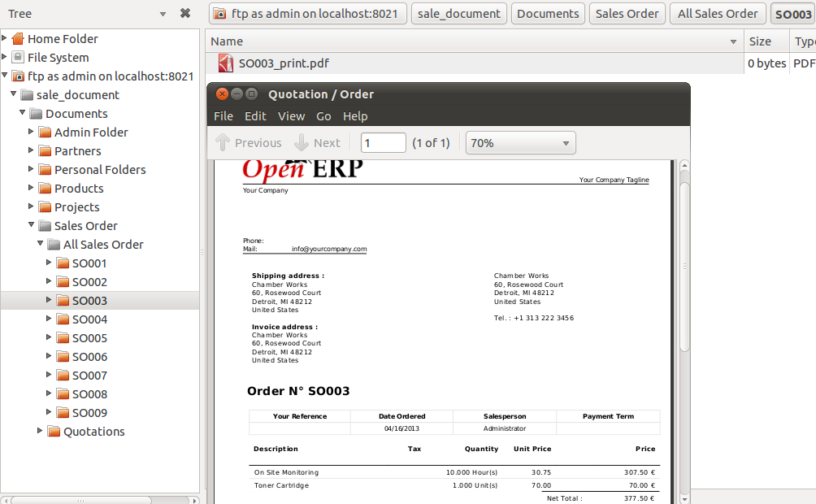Expand the SO004 folder
This screenshot has height=504, width=816.
[49, 319]
